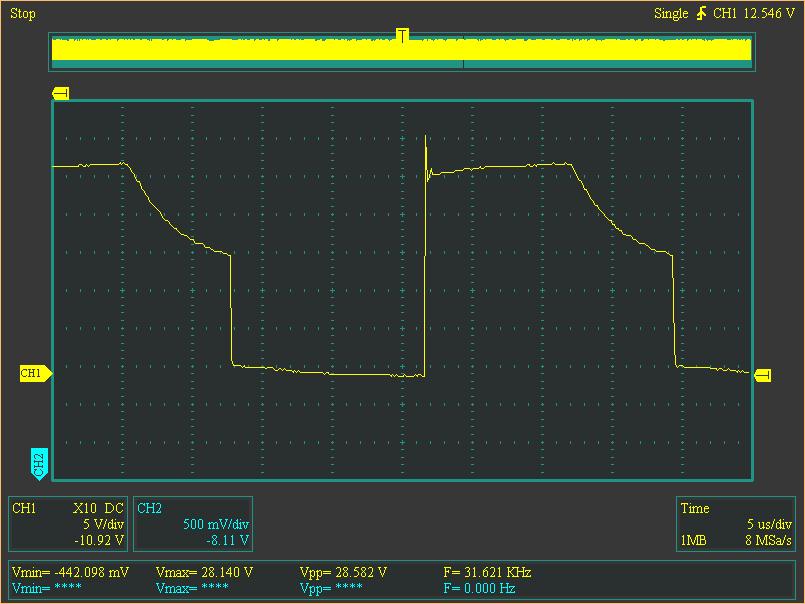Image resolution: width=805 pixels, height=604 pixels.
Task: Select the CH1 channel info panel title
Action: click(x=24, y=508)
